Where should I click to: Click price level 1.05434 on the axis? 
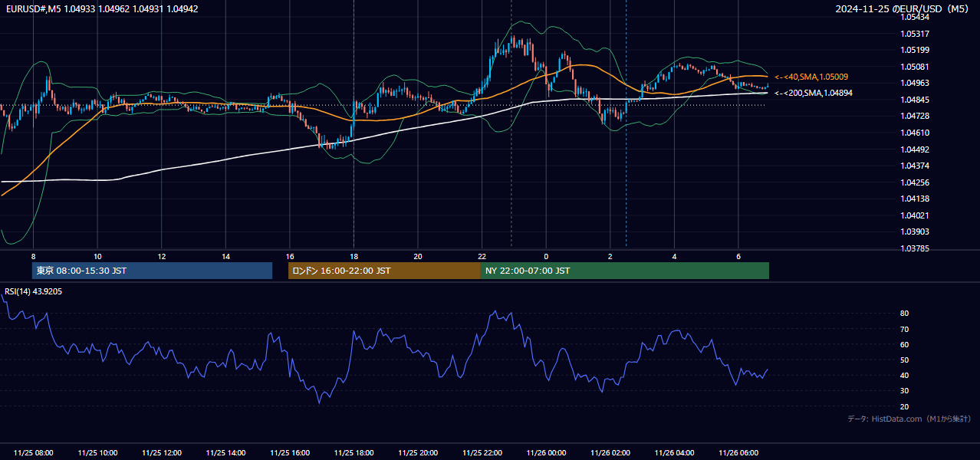pyautogui.click(x=915, y=17)
